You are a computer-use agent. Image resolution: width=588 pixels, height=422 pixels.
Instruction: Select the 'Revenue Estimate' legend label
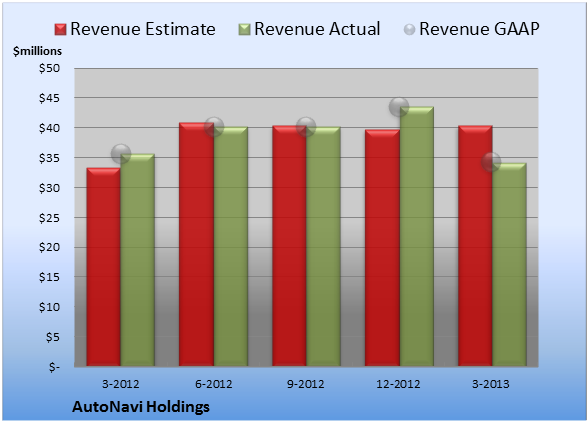[143, 29]
